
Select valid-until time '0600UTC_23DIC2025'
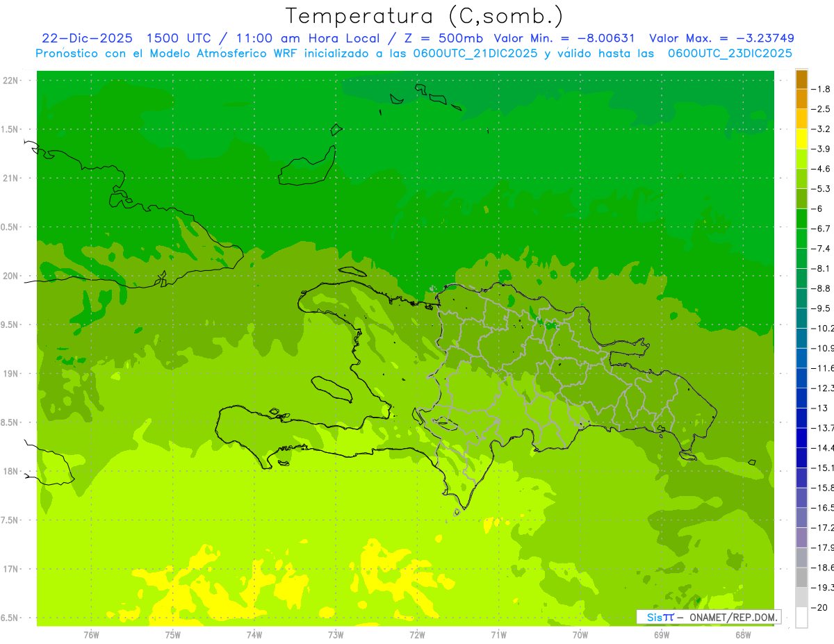point(730,53)
